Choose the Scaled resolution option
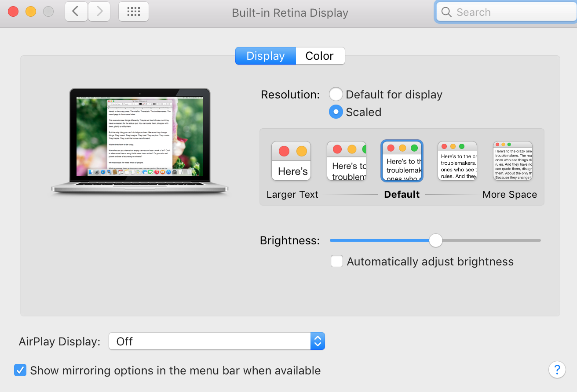The image size is (577, 392). (336, 112)
